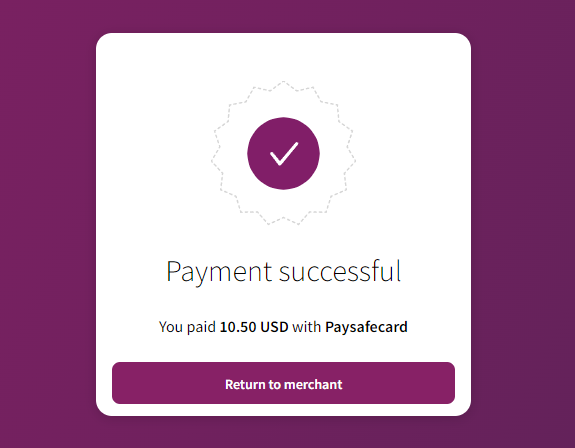Click the word successful in the heading

[x=340, y=271]
